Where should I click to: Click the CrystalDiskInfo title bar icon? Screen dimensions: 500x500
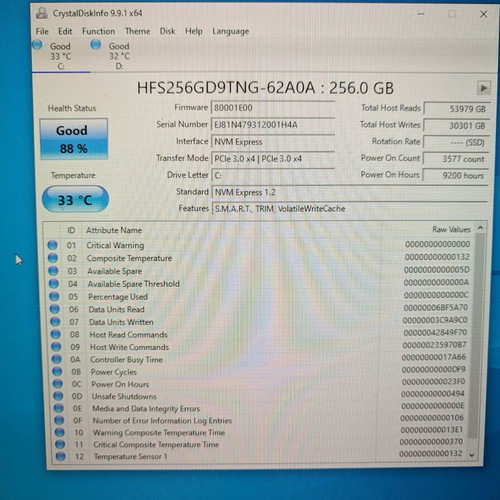tap(42, 13)
